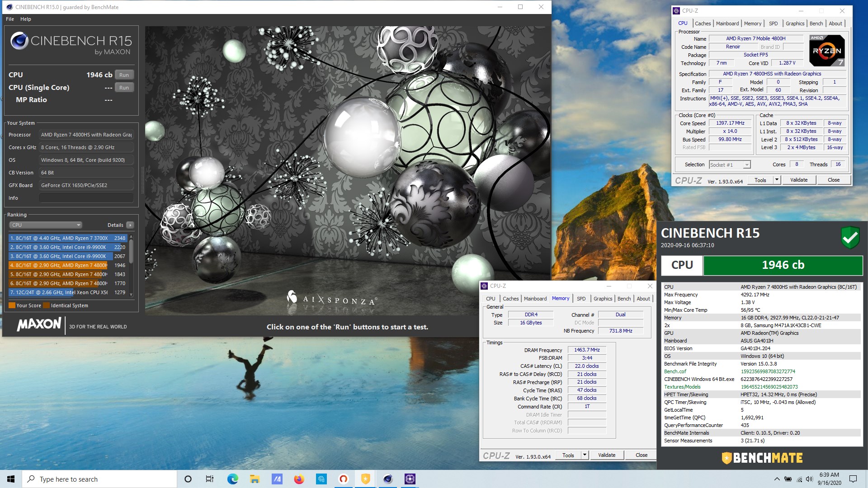Click the green 1946 cb score bar
Image resolution: width=868 pixels, height=488 pixels.
(783, 265)
